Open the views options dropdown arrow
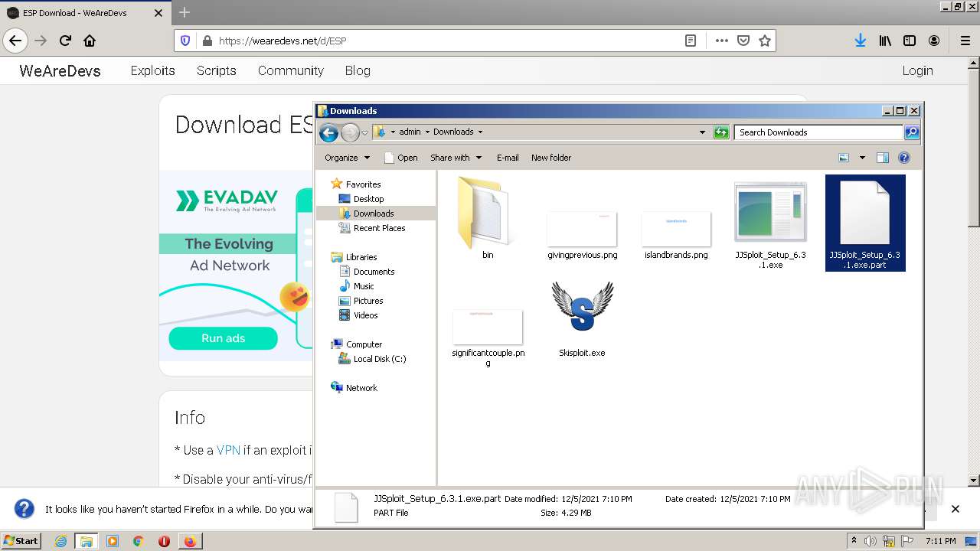This screenshot has height=551, width=980. pyautogui.click(x=862, y=158)
